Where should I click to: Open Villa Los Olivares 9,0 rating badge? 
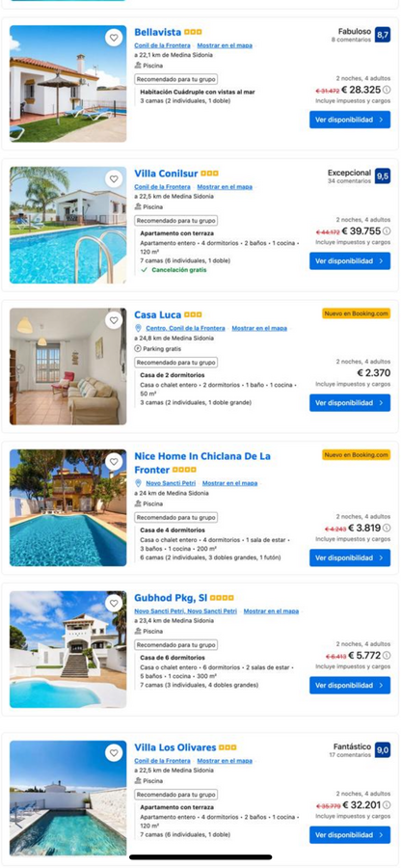[x=383, y=750]
